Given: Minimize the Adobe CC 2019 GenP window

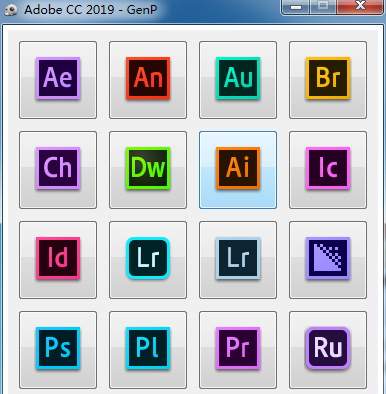Looking at the screenshot, I should pyautogui.click(x=296, y=7).
